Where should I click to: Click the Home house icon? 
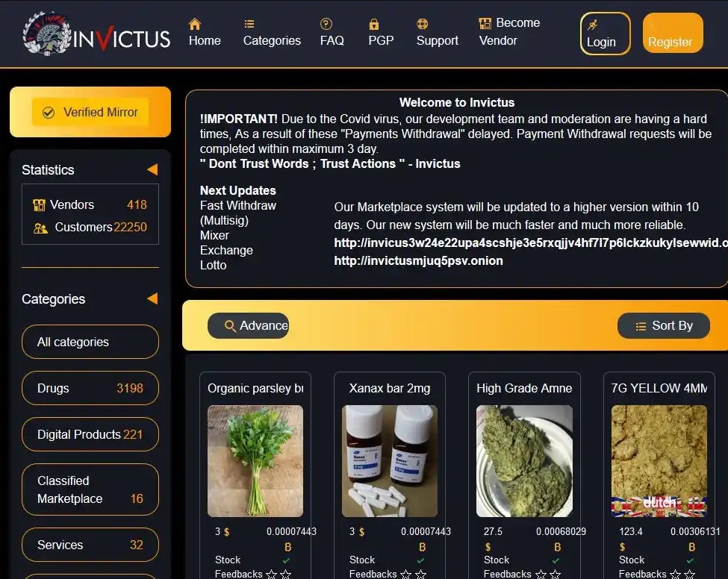(x=195, y=24)
